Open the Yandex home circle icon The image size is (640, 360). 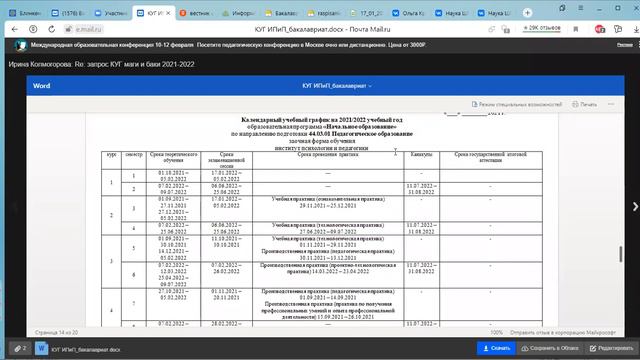(x=33, y=29)
